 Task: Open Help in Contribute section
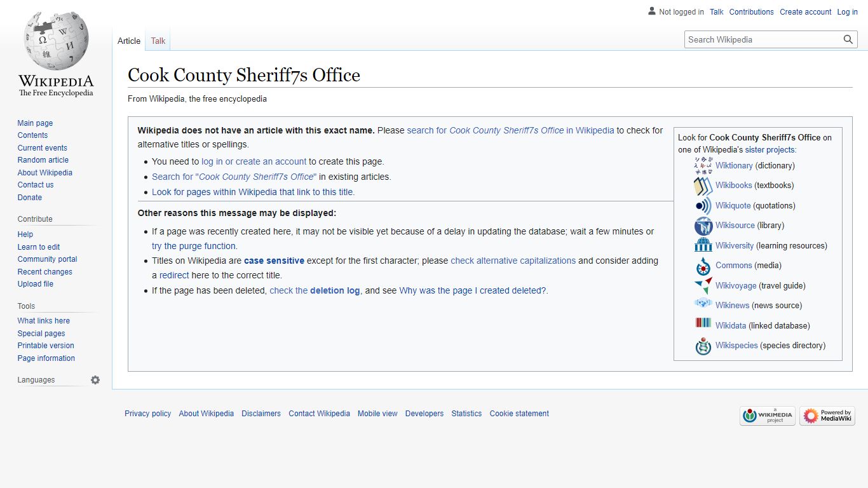[x=25, y=234]
